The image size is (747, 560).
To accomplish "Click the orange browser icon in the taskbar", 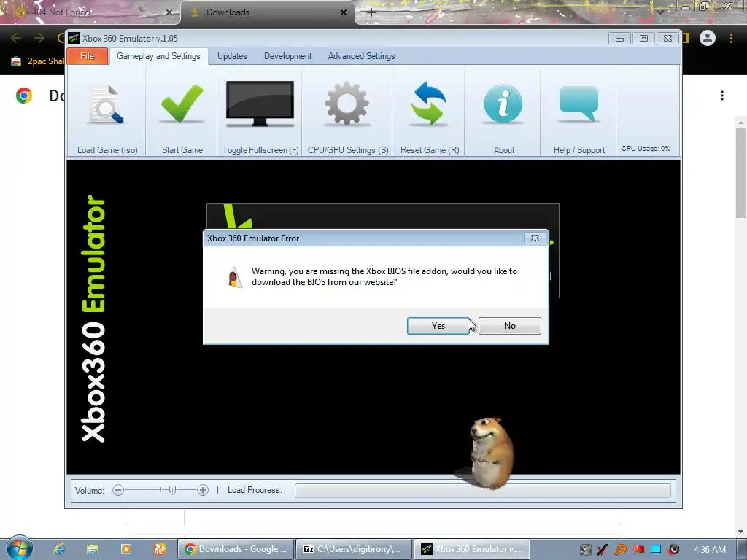I will 160,549.
